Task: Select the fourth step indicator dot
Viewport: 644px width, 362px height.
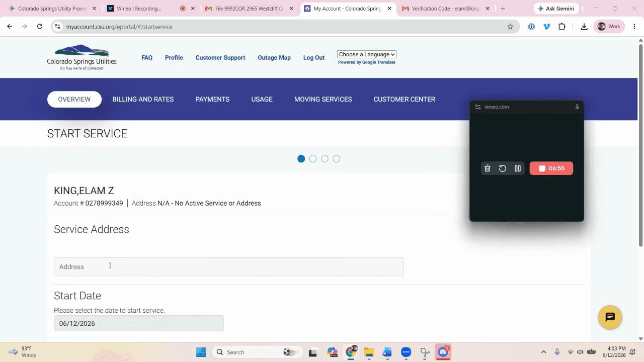Action: click(x=337, y=159)
